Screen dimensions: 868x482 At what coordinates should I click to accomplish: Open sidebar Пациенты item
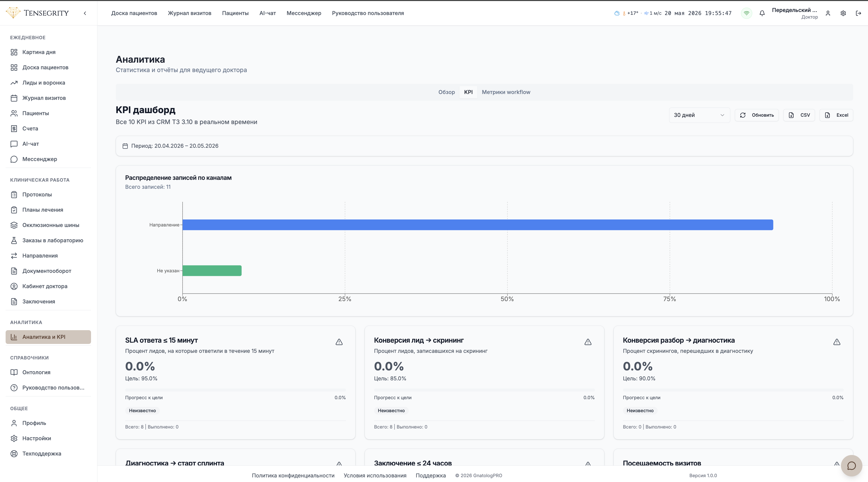point(48,113)
